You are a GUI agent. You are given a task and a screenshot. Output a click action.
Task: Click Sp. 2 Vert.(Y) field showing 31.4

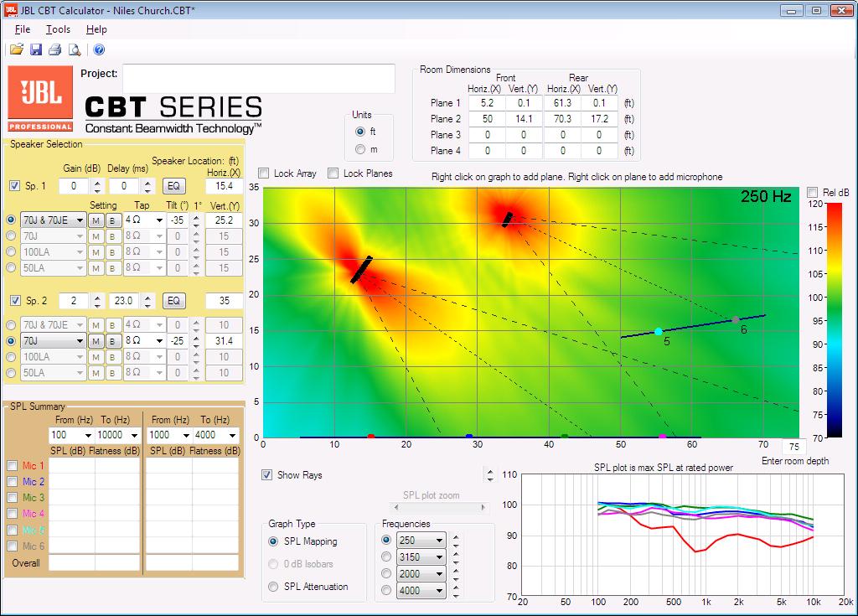tap(224, 340)
